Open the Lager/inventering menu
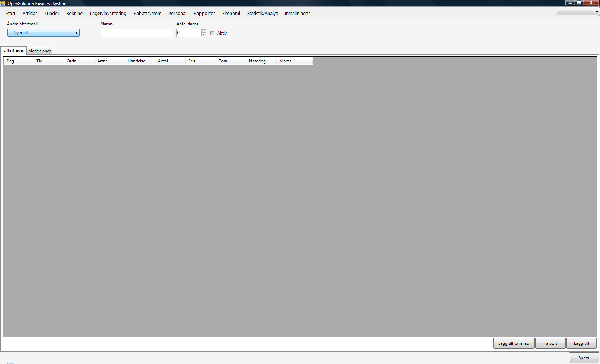 coord(108,13)
